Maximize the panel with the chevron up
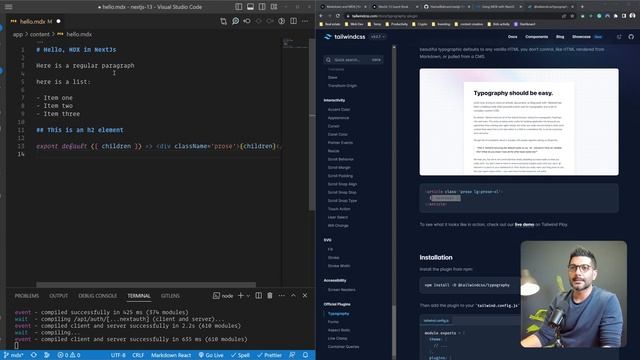The height and width of the screenshot is (360, 640). click(x=293, y=296)
